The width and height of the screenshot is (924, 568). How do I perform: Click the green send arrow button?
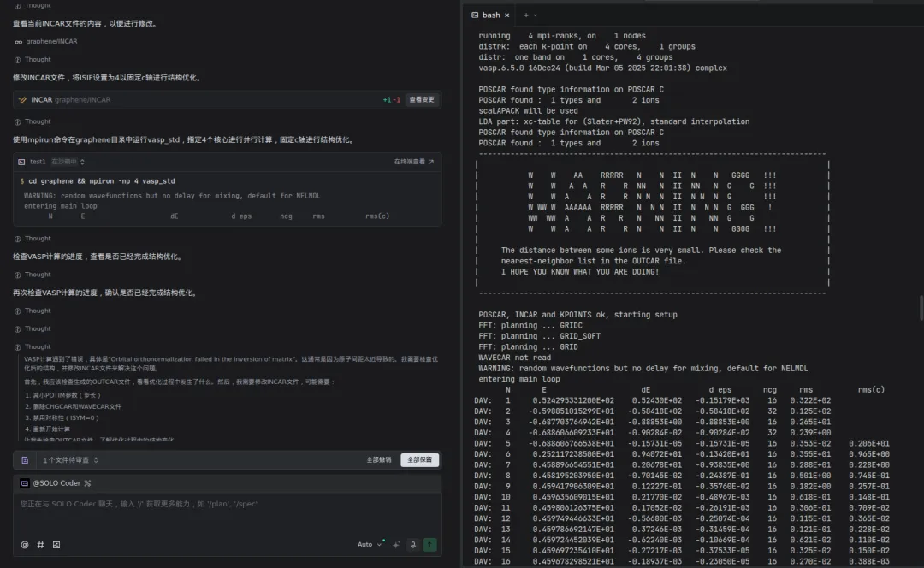430,545
